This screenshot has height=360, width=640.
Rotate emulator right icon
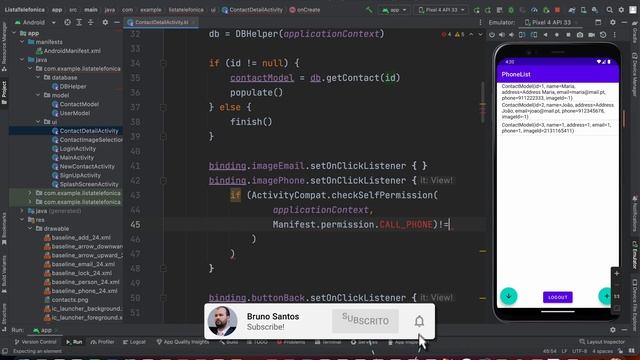(534, 35)
